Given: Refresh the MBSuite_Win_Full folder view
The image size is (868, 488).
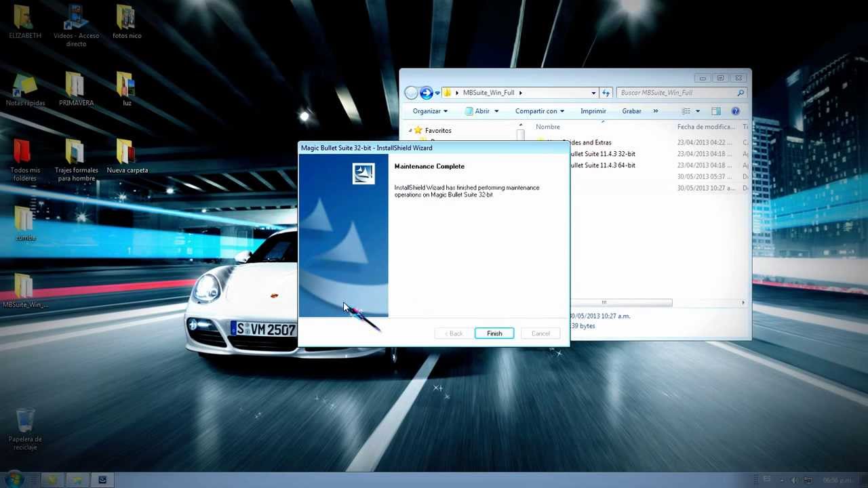Looking at the screenshot, I should click(606, 93).
